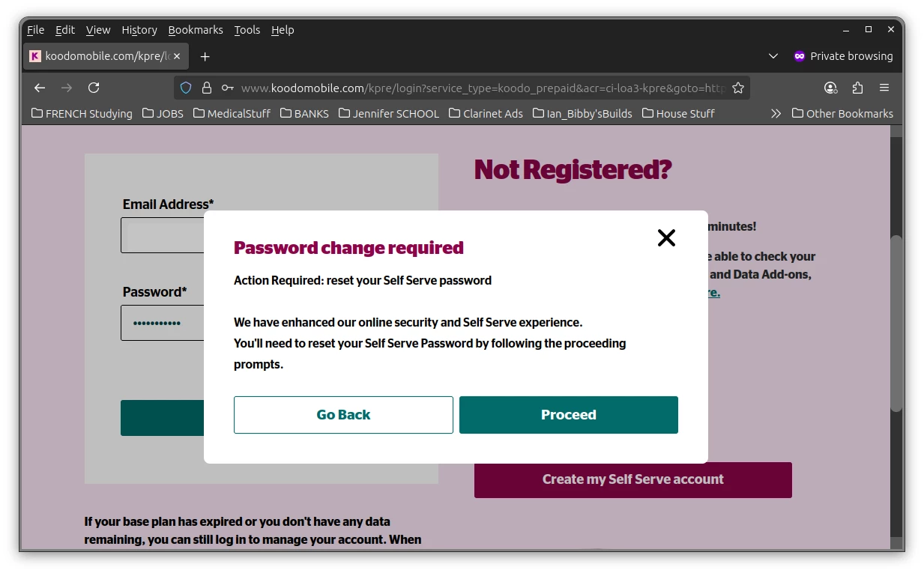
Task: Open the hamburger application menu
Action: point(884,88)
